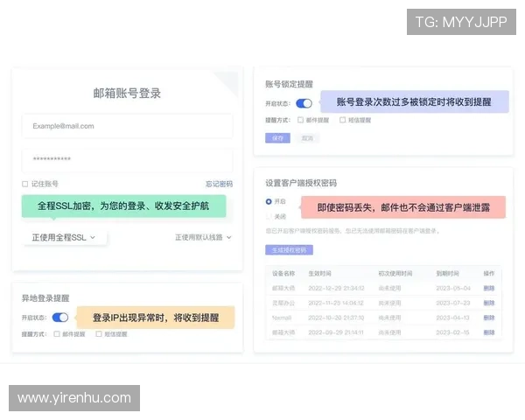525x420 pixels.
Task: Select the 关闭 radio for client authorization password
Action: pos(269,217)
